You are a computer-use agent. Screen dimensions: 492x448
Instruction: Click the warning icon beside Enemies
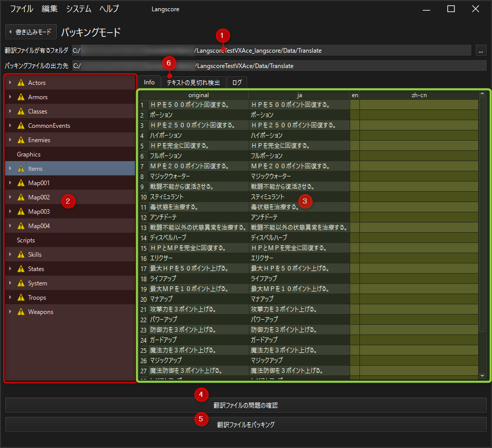coord(21,140)
